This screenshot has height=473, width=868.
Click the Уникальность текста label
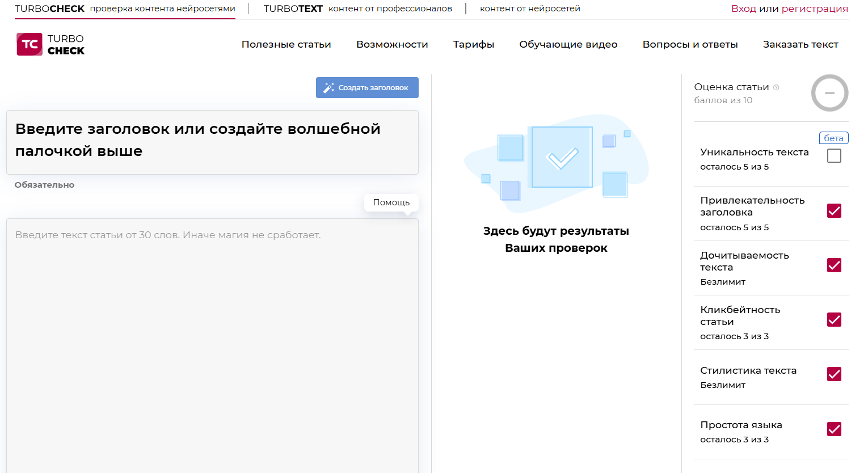click(x=754, y=152)
